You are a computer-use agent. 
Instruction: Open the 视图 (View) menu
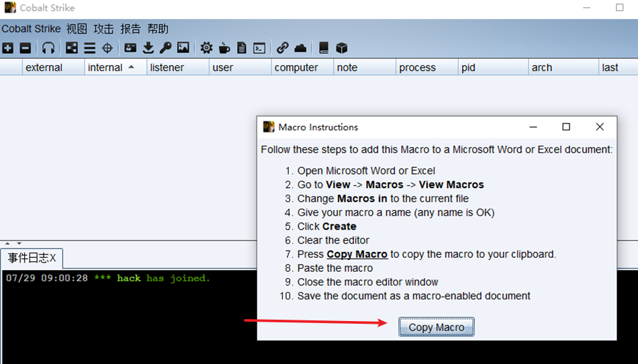pyautogui.click(x=77, y=29)
